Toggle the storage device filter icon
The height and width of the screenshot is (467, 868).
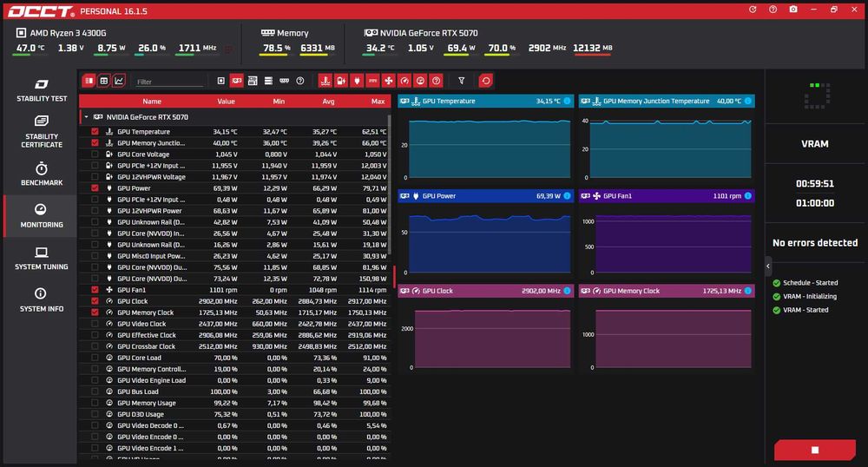coord(268,81)
